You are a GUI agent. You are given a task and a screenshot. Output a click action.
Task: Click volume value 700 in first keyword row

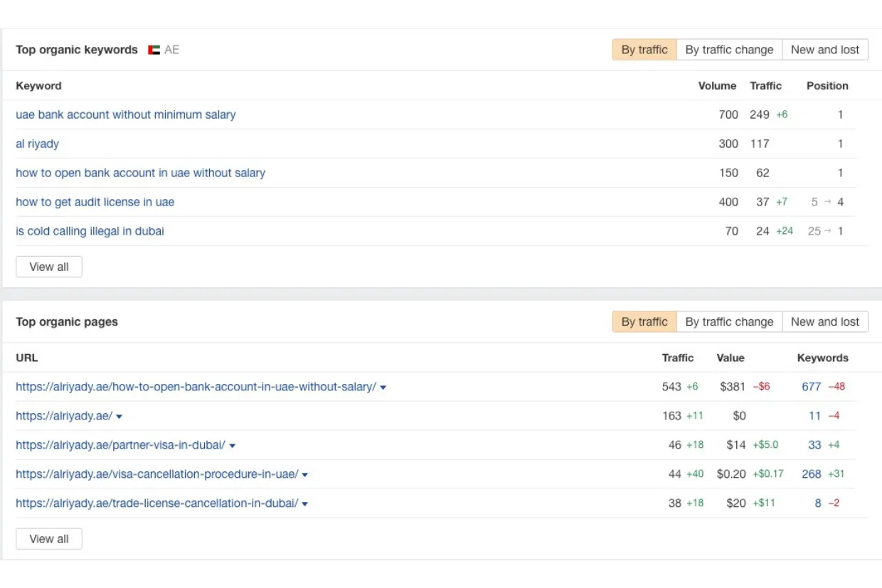[x=728, y=114]
